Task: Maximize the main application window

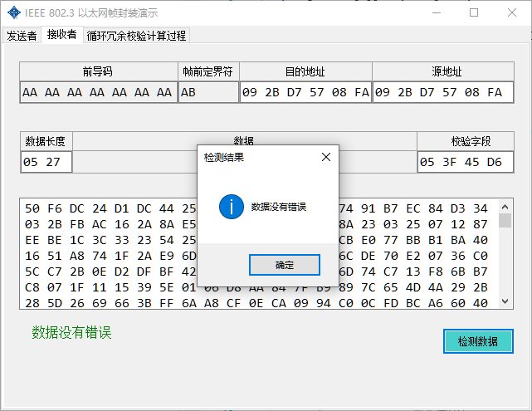Action: tap(474, 12)
